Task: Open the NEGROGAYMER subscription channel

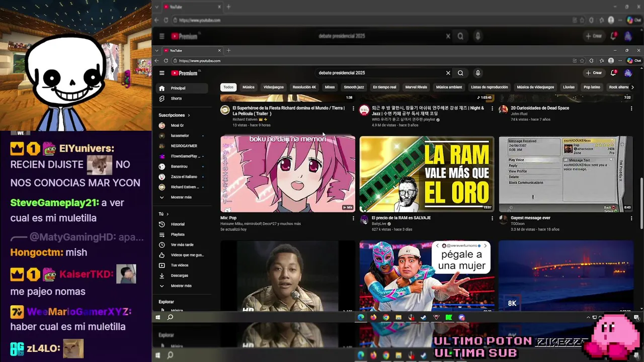Action: (183, 146)
